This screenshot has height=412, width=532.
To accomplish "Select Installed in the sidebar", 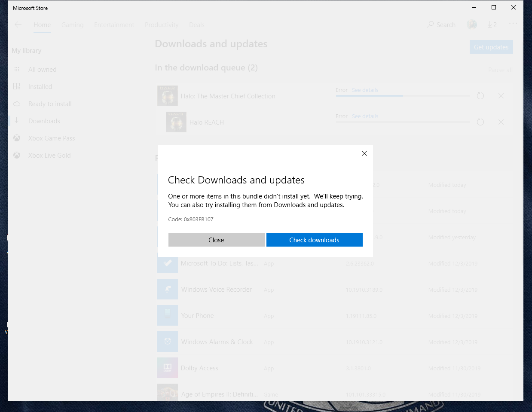I will click(40, 87).
